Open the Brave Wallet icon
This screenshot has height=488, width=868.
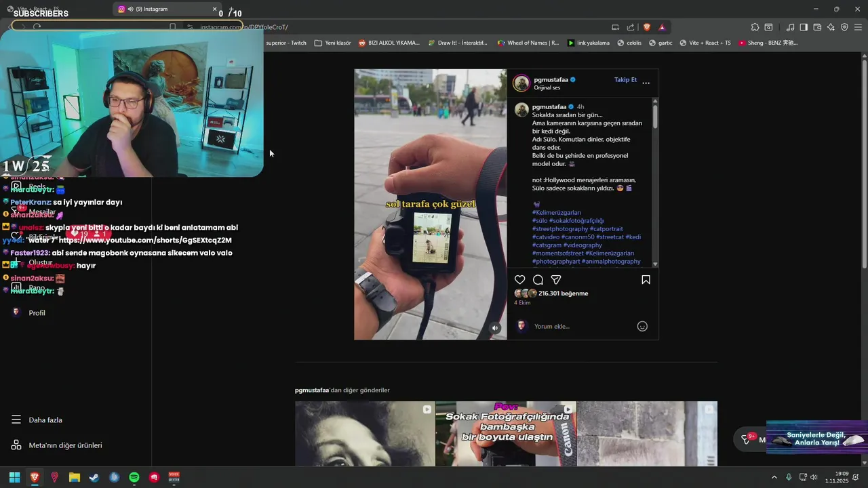point(817,27)
